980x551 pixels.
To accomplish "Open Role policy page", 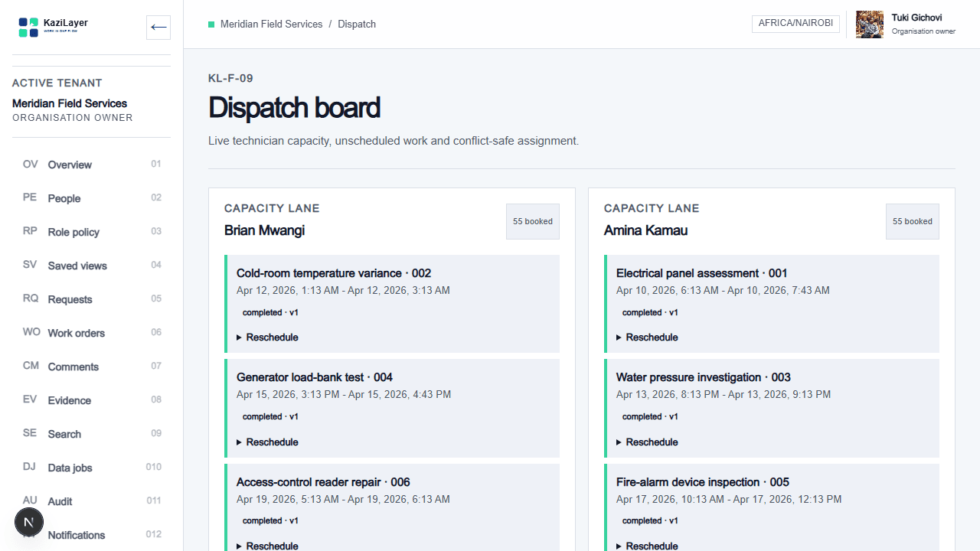I will (x=92, y=232).
